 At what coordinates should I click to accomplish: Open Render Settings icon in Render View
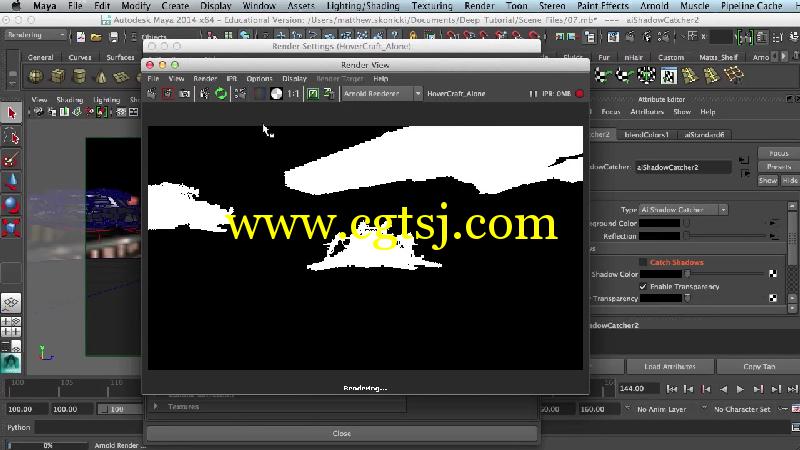[x=240, y=94]
